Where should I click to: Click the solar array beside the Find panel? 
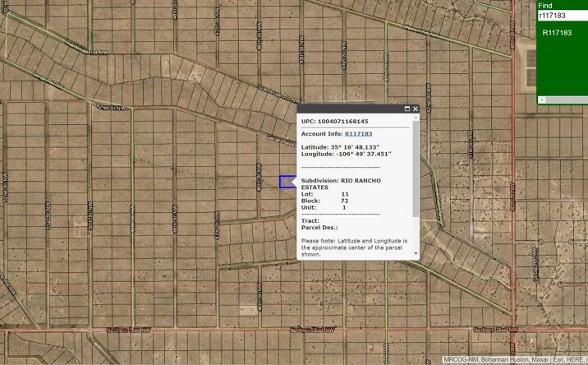(531, 67)
